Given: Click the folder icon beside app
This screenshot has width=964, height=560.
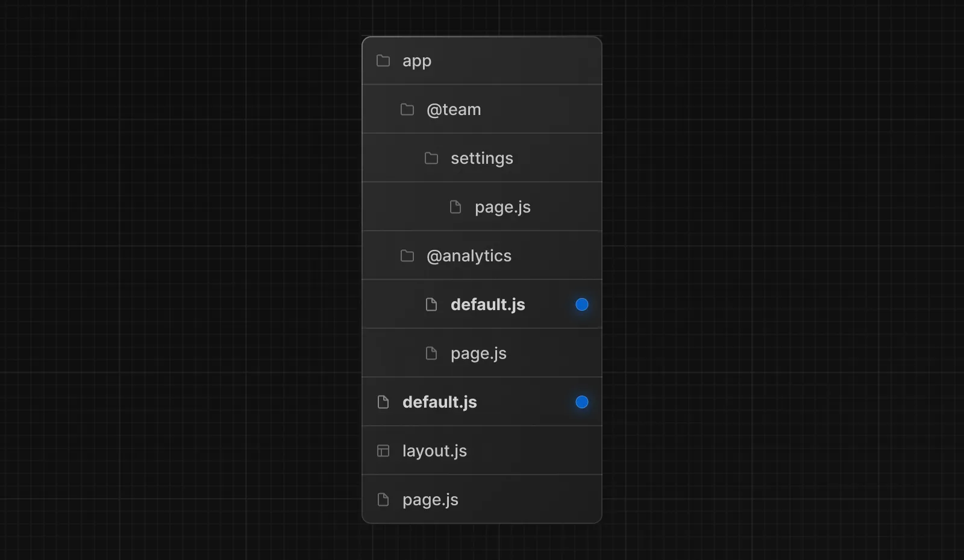Looking at the screenshot, I should click(383, 61).
